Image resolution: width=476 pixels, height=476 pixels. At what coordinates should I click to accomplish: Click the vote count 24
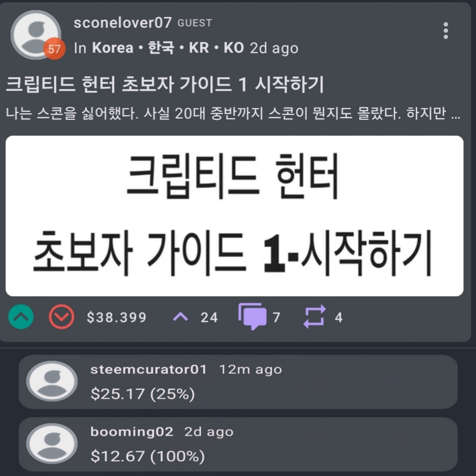click(209, 317)
